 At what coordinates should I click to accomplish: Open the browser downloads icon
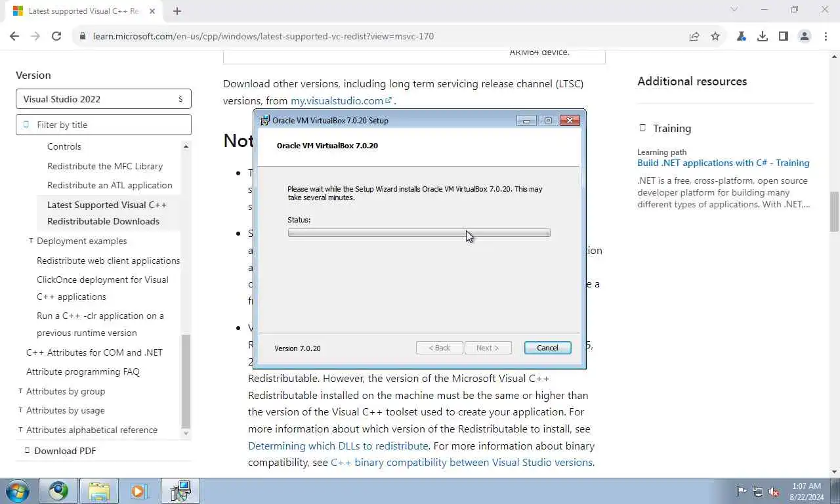click(x=763, y=36)
